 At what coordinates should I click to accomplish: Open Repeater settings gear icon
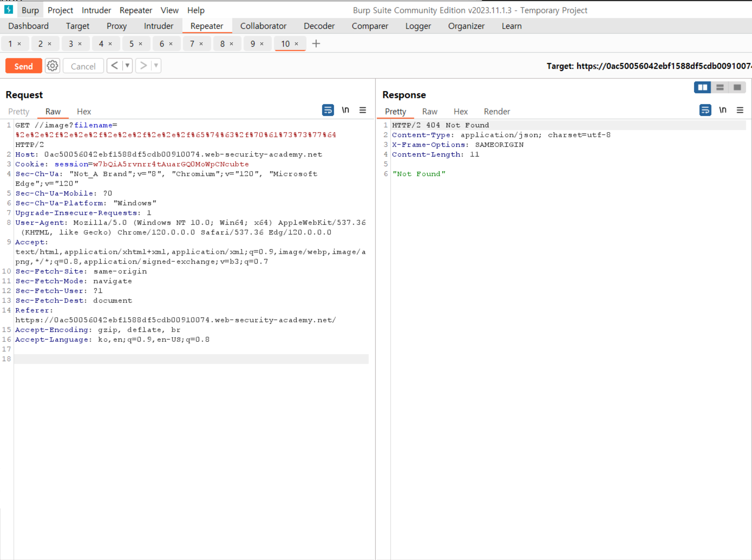point(52,66)
